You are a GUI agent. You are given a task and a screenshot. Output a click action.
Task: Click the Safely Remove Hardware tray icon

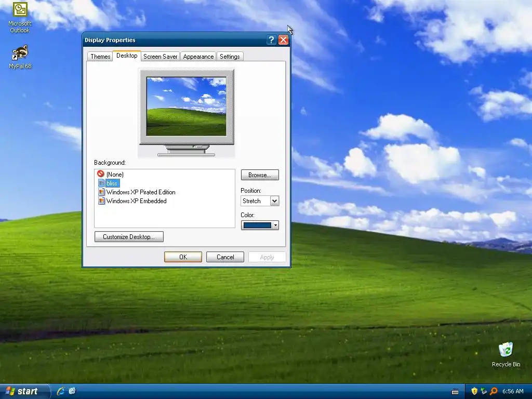[x=484, y=391]
